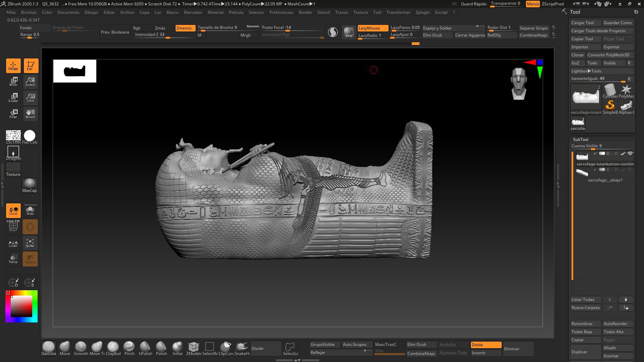Select the sarcofago__abajo1 subtool
644x362 pixels.
605,175
